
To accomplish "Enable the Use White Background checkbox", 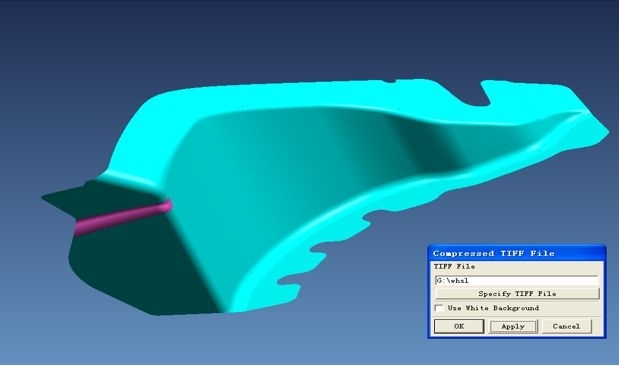I will pyautogui.click(x=439, y=308).
